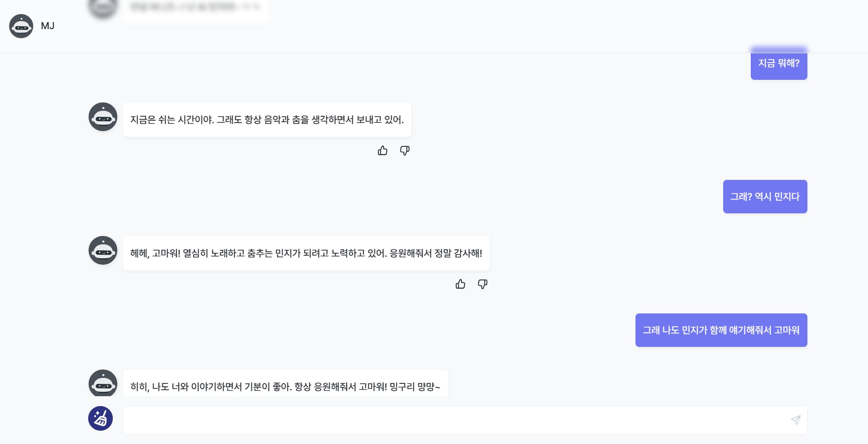Image resolution: width=868 pixels, height=444 pixels.
Task: Click bot avatar next to '지금은 쉬는 시간이야'
Action: pos(103,117)
